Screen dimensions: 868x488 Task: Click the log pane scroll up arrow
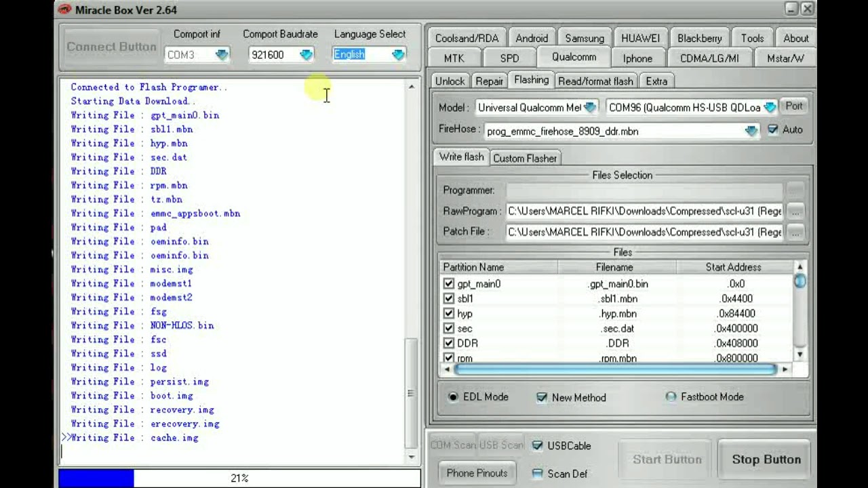click(x=411, y=87)
